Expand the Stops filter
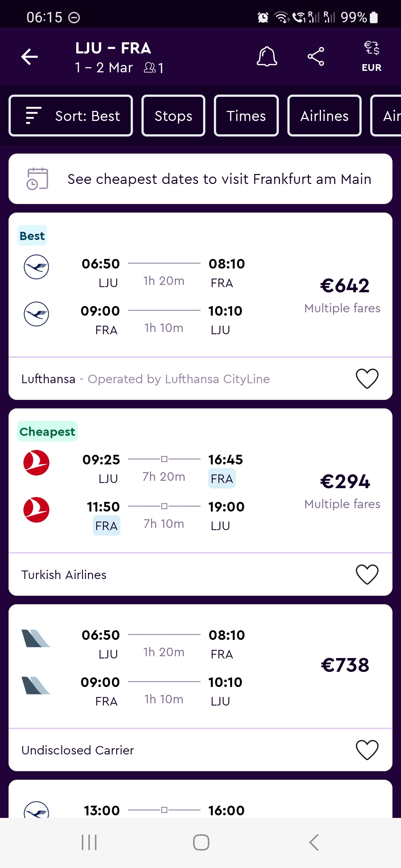Screen dimensions: 401x868 [173, 116]
